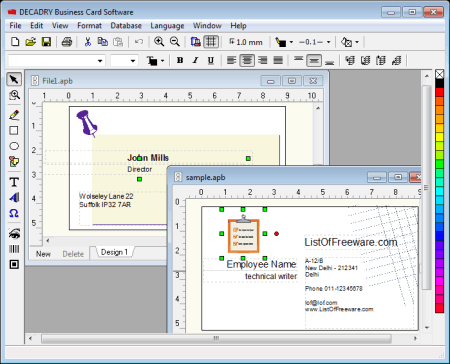Set text alignment to center

(x=247, y=60)
